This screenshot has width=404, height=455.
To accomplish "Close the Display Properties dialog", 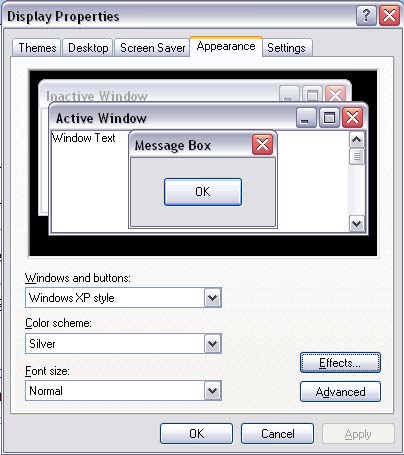I will coord(389,16).
